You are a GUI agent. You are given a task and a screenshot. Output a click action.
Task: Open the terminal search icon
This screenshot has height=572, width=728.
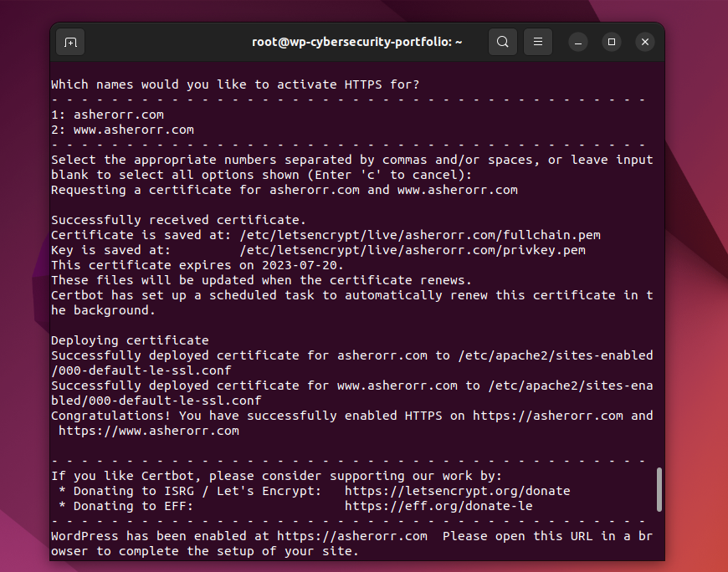point(502,42)
